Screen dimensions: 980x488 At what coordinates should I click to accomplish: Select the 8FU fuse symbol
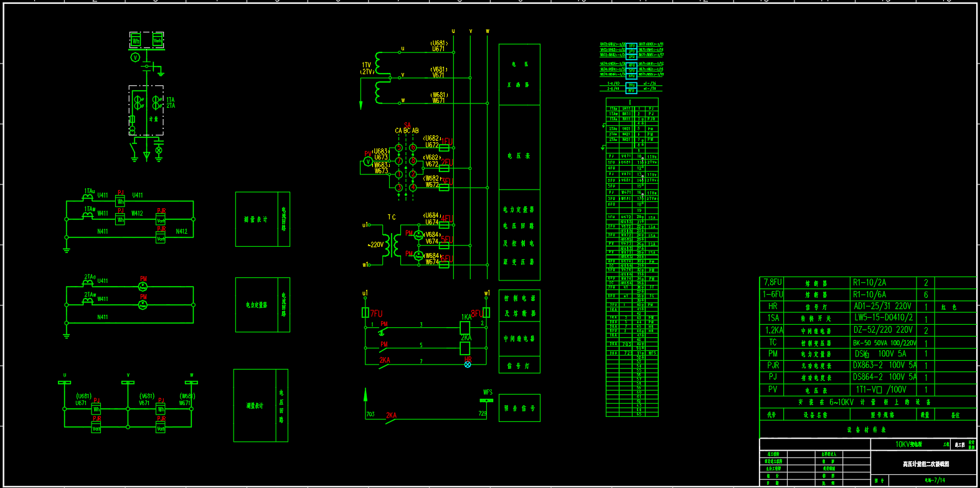[486, 313]
